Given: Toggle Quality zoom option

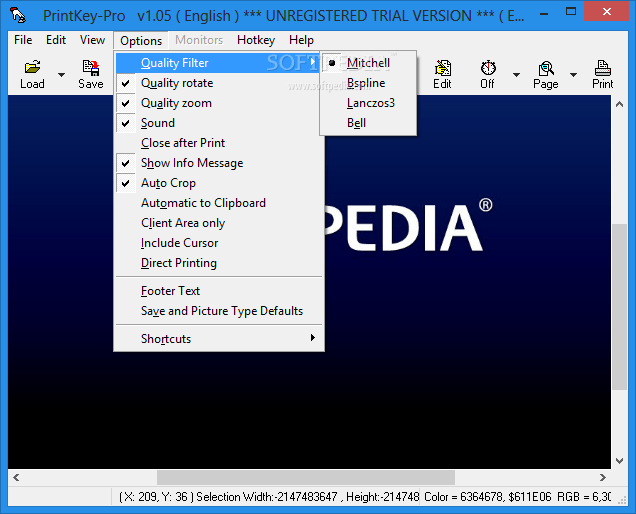Looking at the screenshot, I should tap(219, 103).
